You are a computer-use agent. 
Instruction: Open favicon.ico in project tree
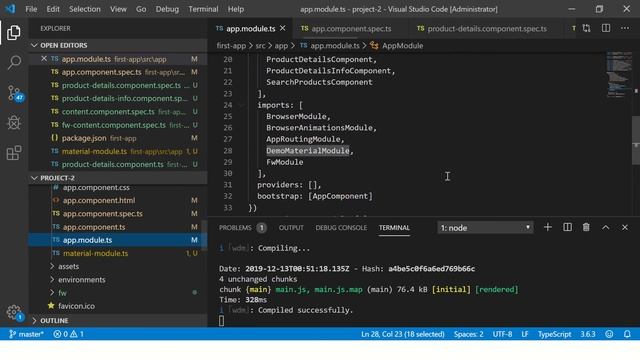118,306
